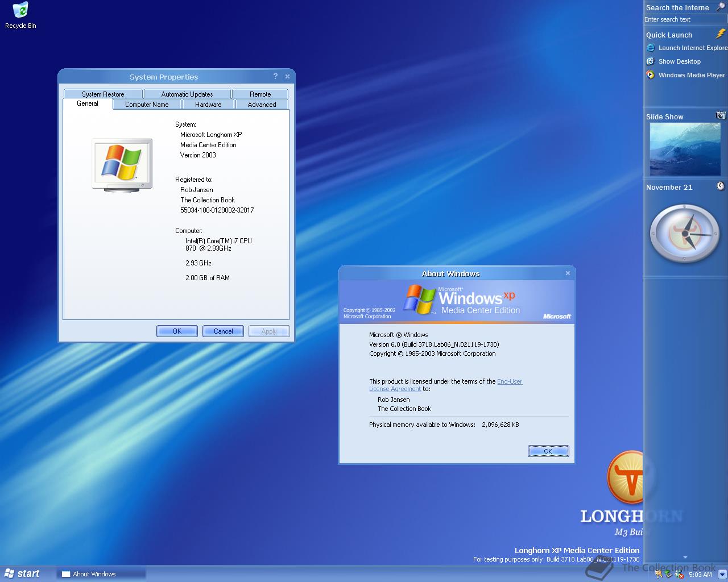Click the Slide Show camera icon

pyautogui.click(x=721, y=115)
